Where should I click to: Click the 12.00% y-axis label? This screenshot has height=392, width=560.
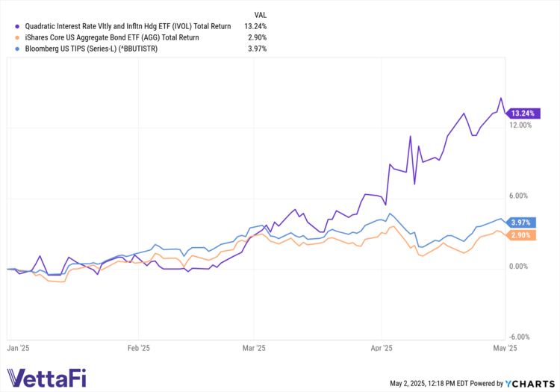(520, 125)
